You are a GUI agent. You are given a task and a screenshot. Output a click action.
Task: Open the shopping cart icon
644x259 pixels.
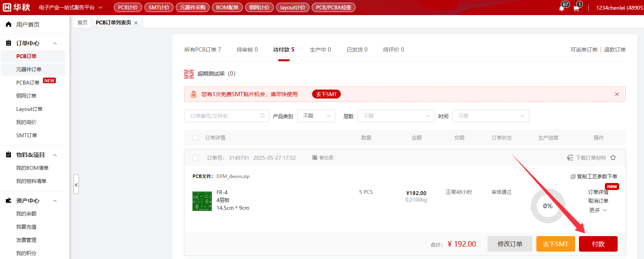click(576, 8)
